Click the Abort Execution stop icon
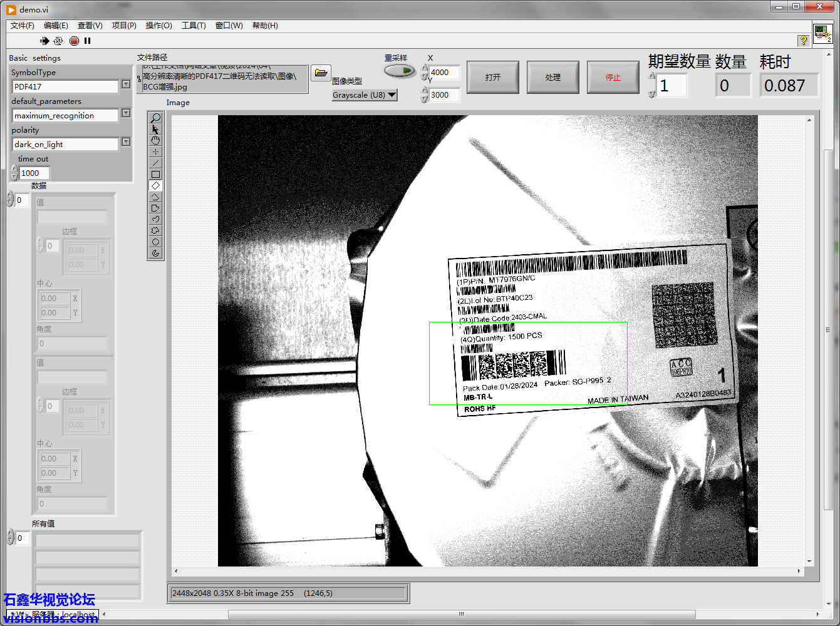Image resolution: width=840 pixels, height=626 pixels. 74,41
